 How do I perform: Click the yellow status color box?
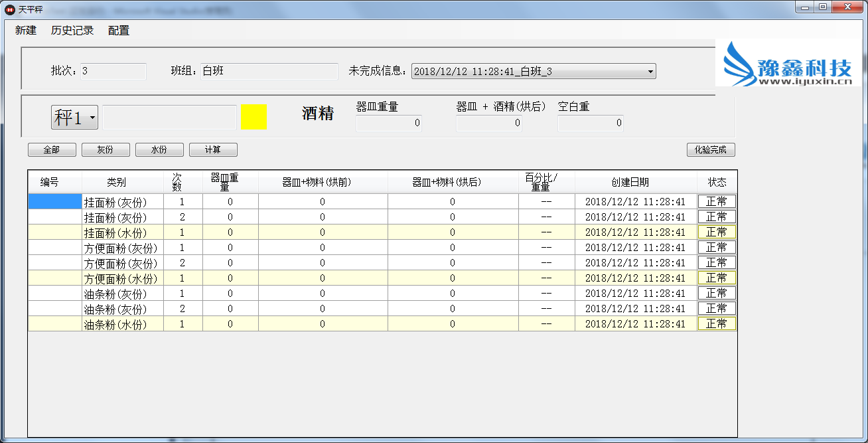253,117
